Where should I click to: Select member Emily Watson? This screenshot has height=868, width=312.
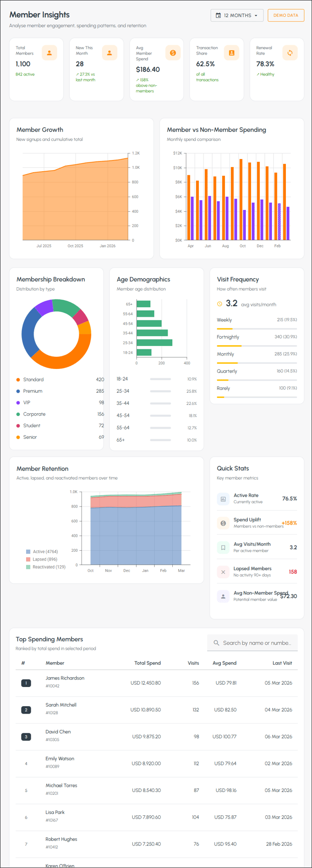coord(60,758)
